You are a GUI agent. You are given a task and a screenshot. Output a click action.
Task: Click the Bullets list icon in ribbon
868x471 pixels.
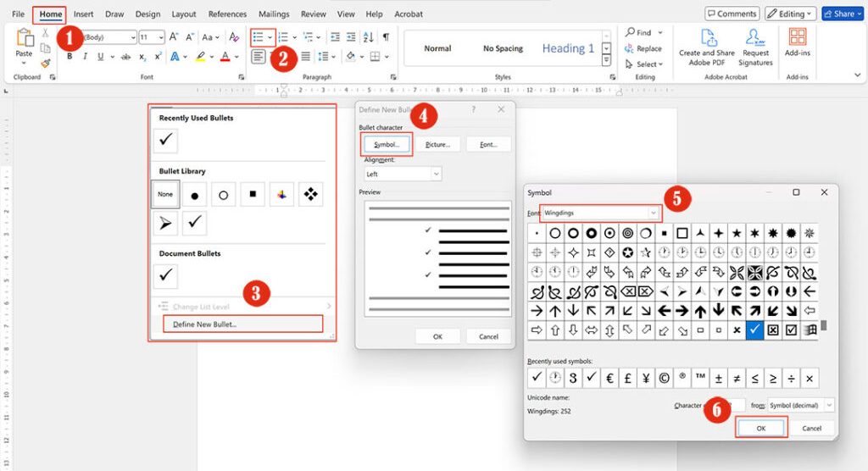tap(258, 37)
